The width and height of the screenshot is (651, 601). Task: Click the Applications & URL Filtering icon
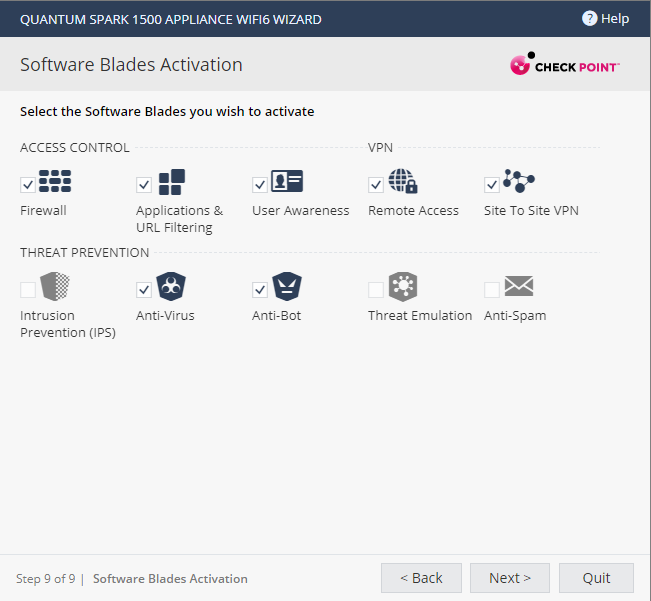(171, 182)
